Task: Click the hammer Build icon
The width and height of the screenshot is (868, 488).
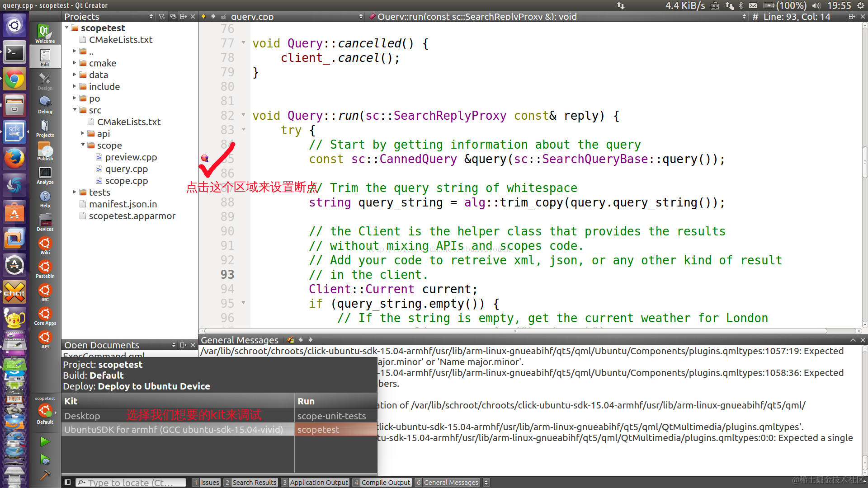Action: (x=45, y=475)
